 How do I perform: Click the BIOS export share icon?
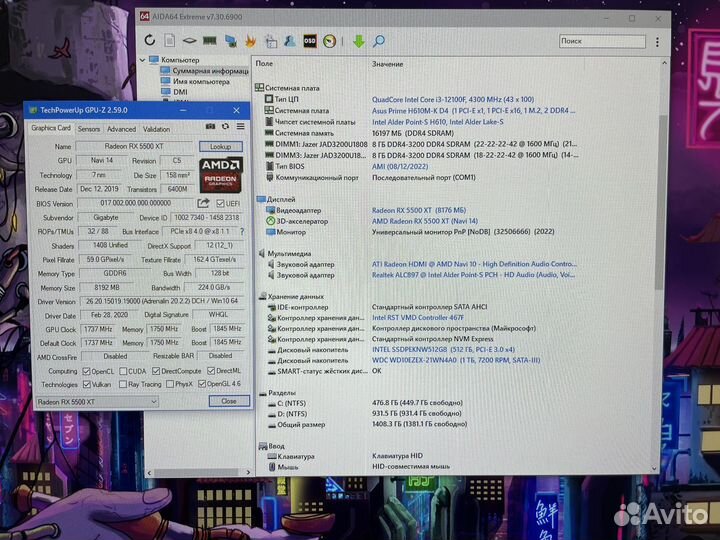[204, 202]
